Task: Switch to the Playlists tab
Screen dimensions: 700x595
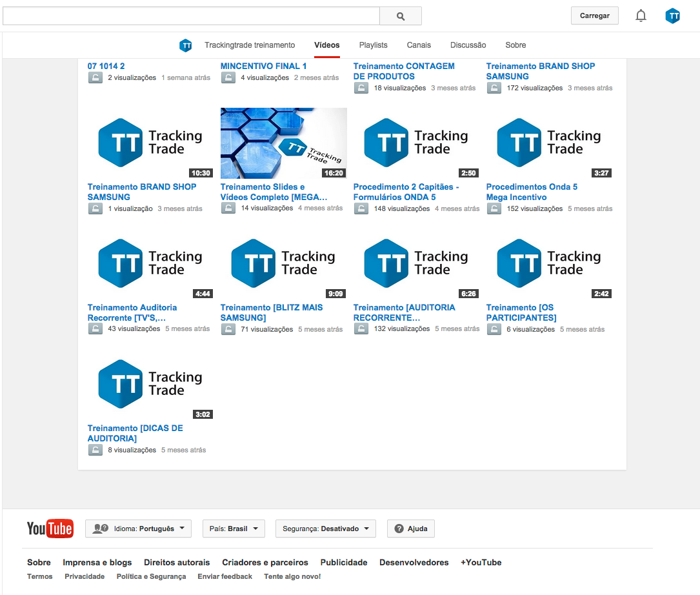Action: coord(373,45)
